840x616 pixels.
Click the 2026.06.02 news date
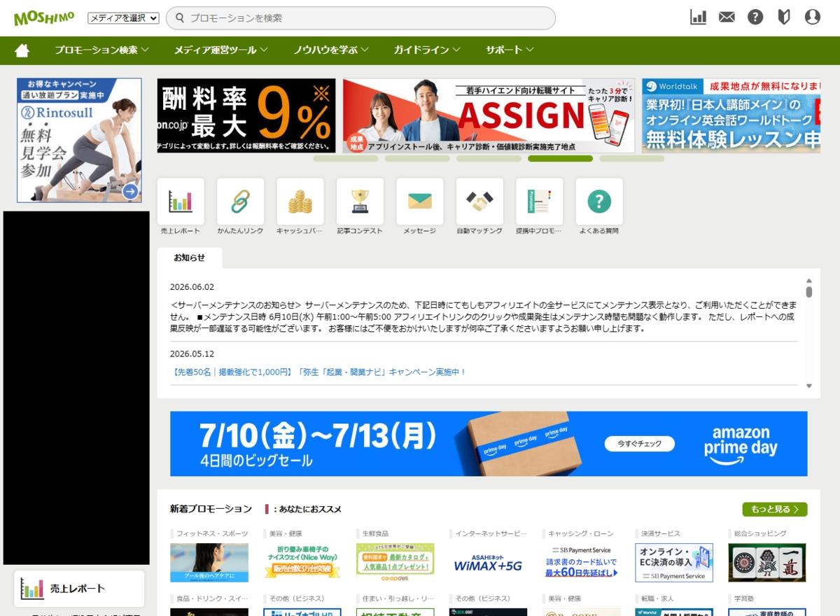click(192, 287)
